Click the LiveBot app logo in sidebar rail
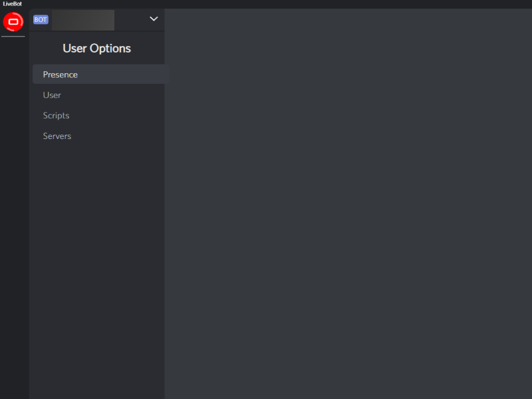532x399 pixels. click(13, 22)
